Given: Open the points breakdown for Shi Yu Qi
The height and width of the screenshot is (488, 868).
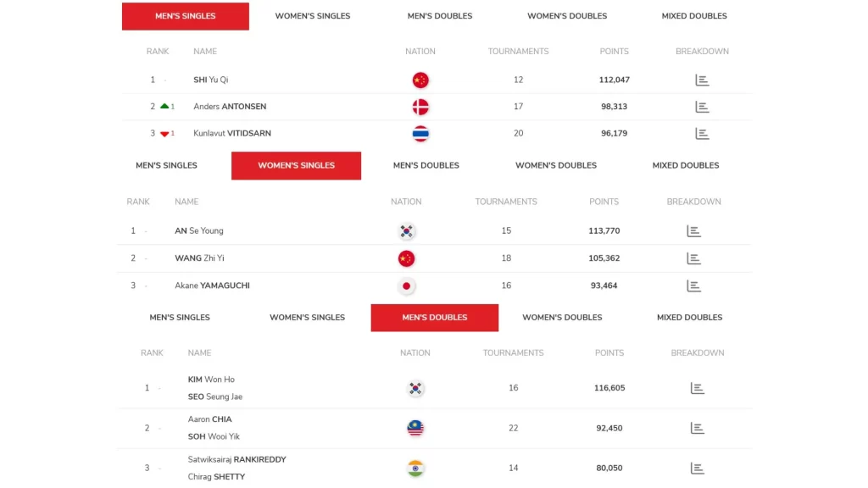Looking at the screenshot, I should (702, 80).
